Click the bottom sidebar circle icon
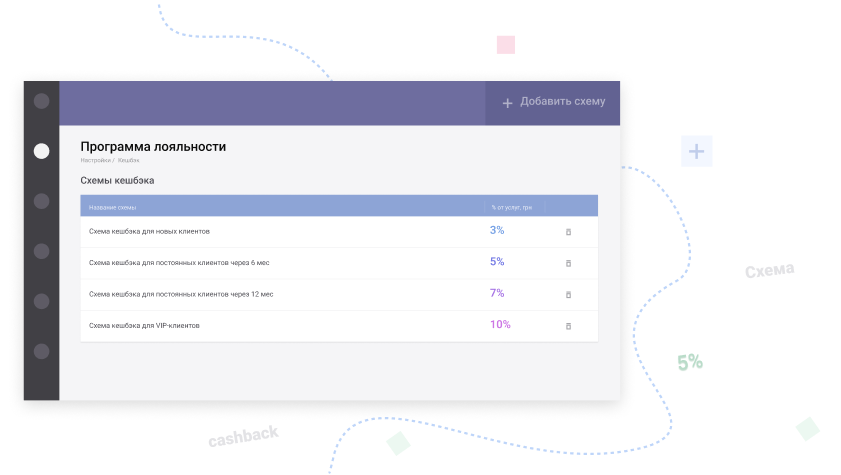The image size is (841, 475). (x=41, y=351)
